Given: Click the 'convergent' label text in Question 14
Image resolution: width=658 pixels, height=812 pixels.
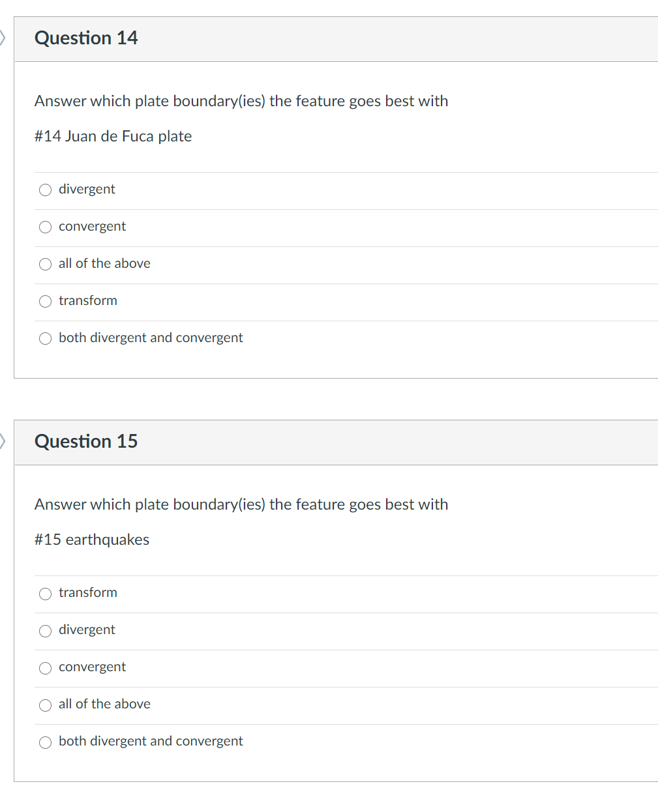Looking at the screenshot, I should tap(92, 226).
